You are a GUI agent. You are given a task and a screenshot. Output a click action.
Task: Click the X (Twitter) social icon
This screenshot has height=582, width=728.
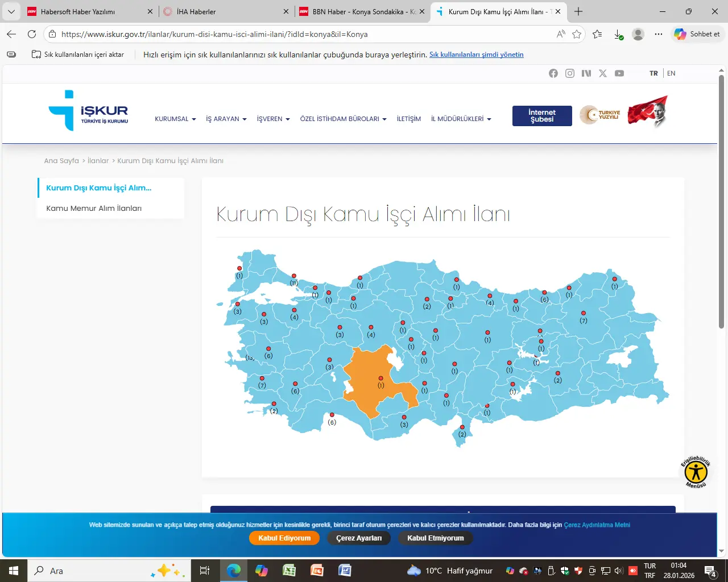[603, 73]
